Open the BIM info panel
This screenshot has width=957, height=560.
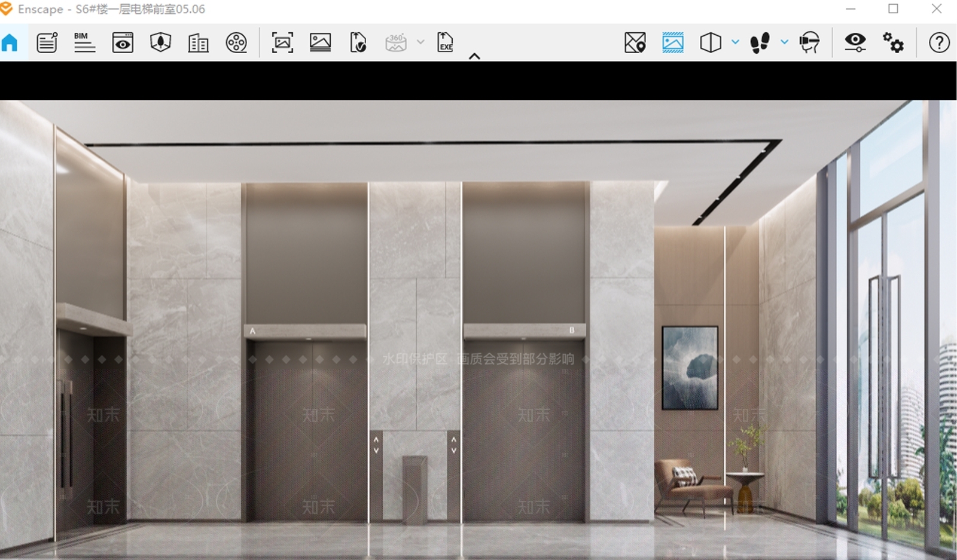click(x=84, y=42)
